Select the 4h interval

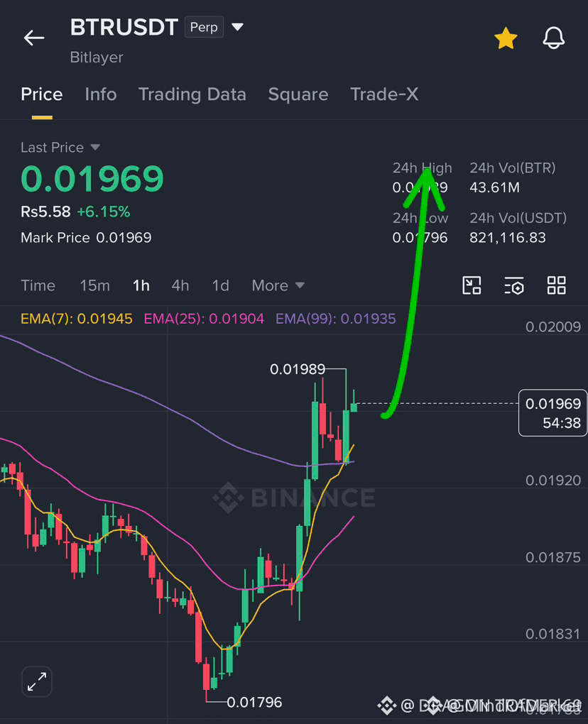point(180,285)
